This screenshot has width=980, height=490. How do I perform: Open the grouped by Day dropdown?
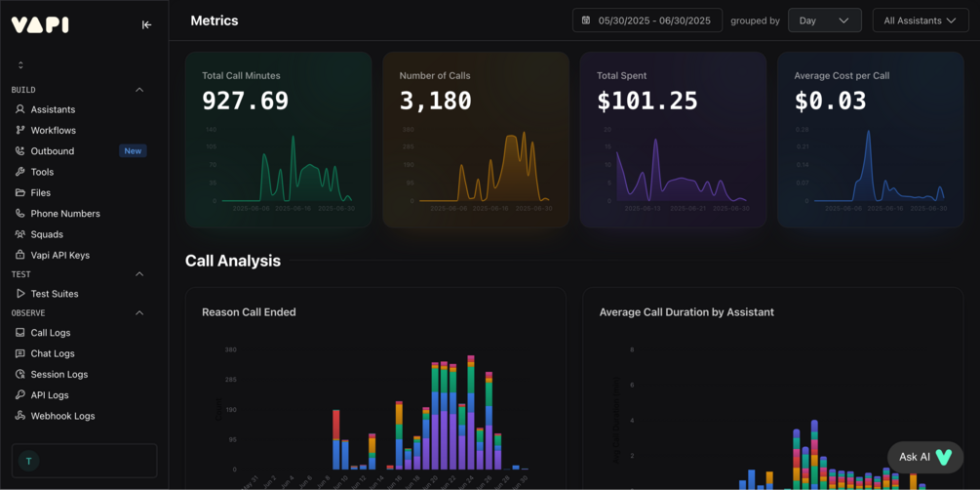point(824,20)
